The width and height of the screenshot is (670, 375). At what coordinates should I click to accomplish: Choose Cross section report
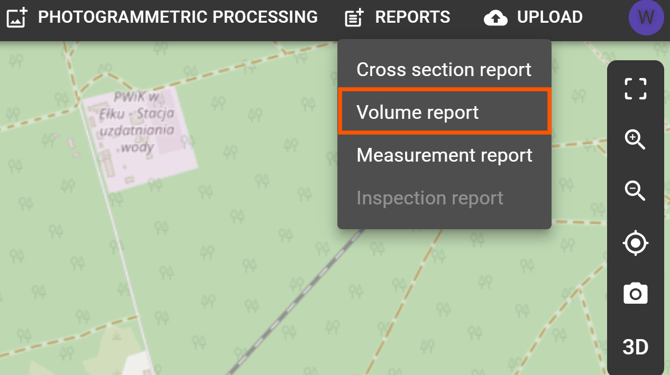444,70
